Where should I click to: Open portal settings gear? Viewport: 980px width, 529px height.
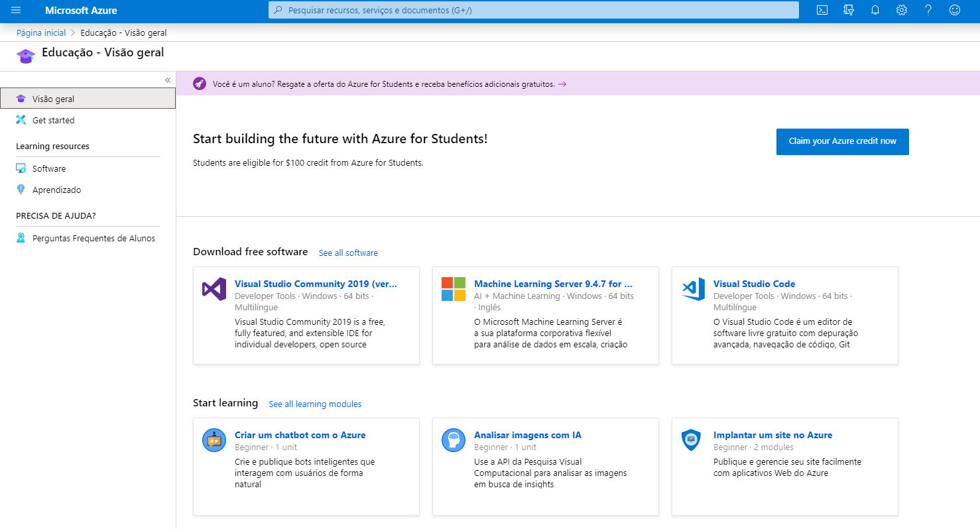[902, 10]
